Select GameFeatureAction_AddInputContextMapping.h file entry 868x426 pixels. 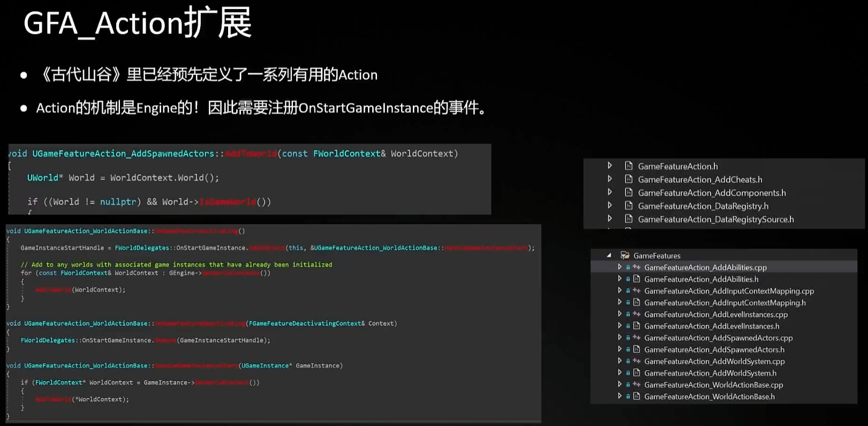coord(724,303)
